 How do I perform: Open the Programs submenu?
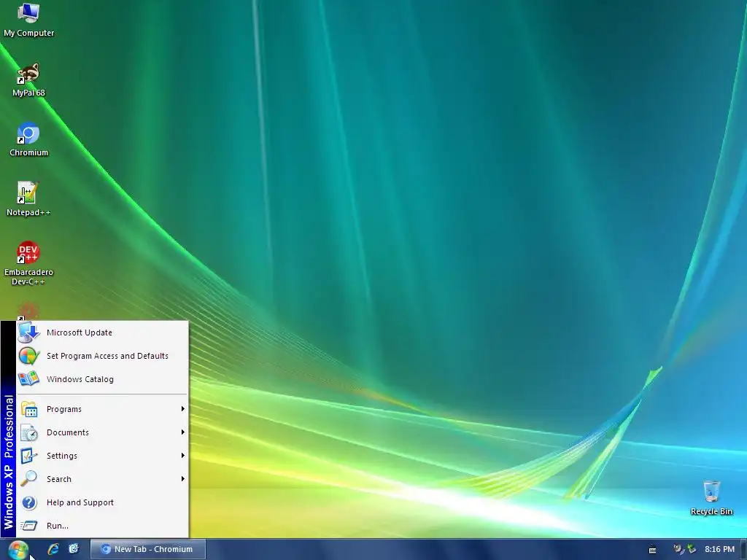pyautogui.click(x=102, y=409)
